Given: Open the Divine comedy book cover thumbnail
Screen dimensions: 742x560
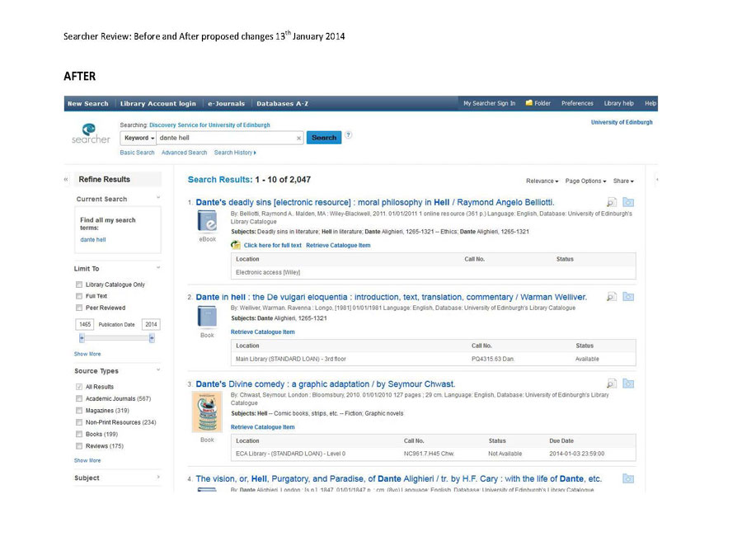Looking at the screenshot, I should [x=207, y=412].
